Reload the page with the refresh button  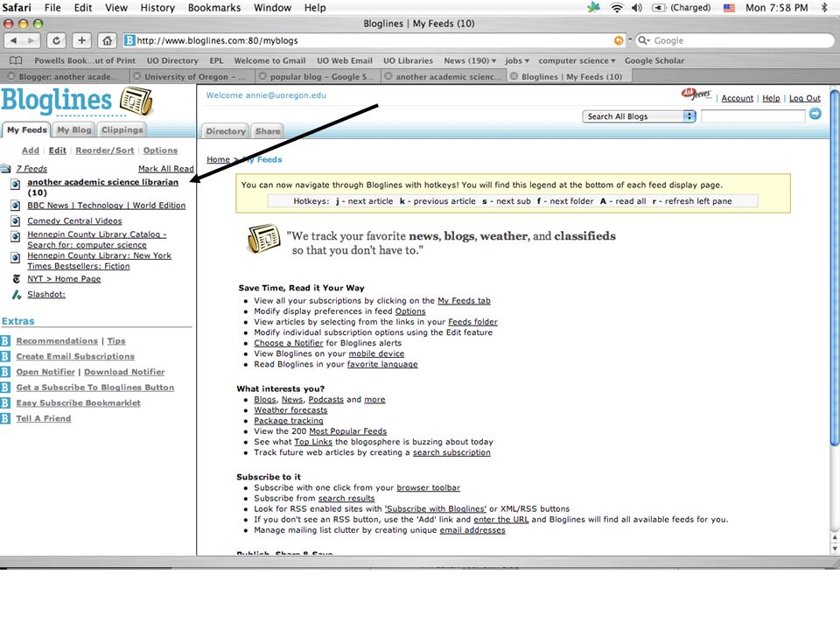(x=56, y=41)
